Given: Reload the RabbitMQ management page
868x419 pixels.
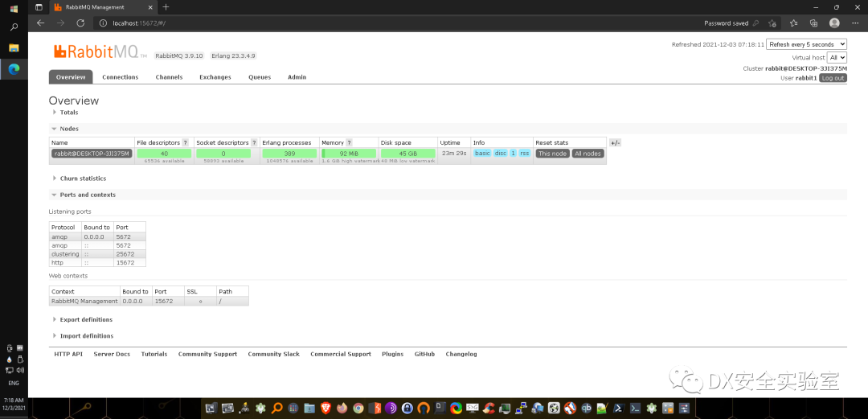Looking at the screenshot, I should pos(80,23).
